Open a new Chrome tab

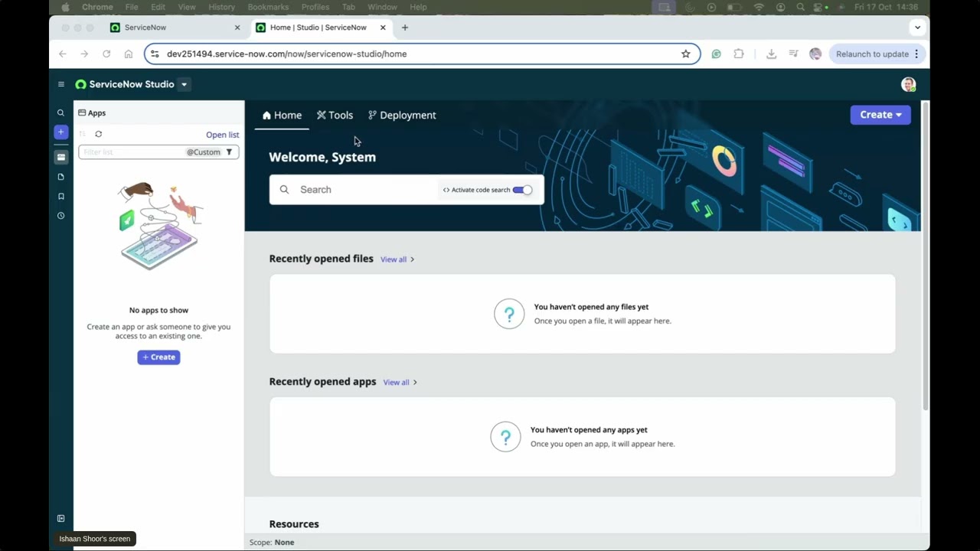click(x=405, y=28)
